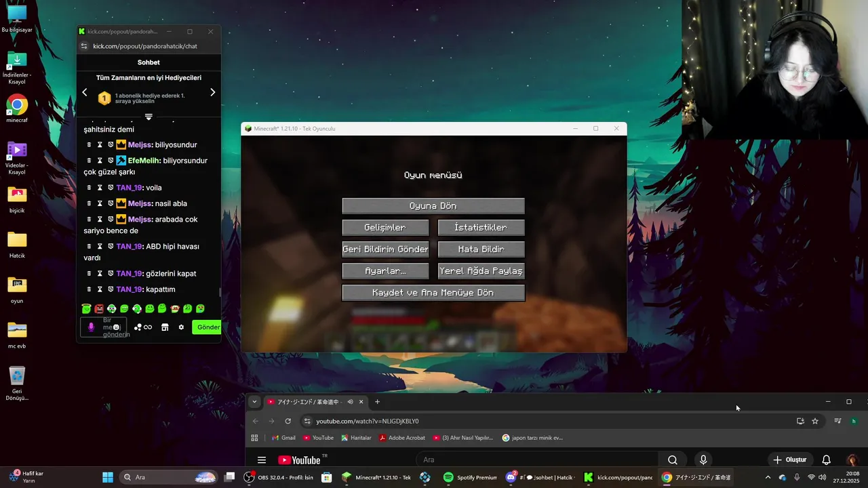This screenshot has height=488, width=868.
Task: Collapse the top gifters panel chevron
Action: [149, 117]
